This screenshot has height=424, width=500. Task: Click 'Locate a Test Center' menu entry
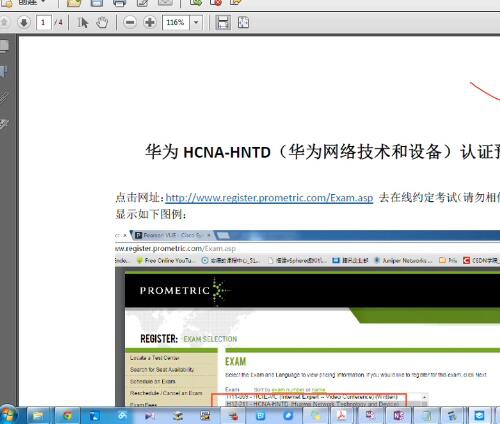click(x=155, y=358)
